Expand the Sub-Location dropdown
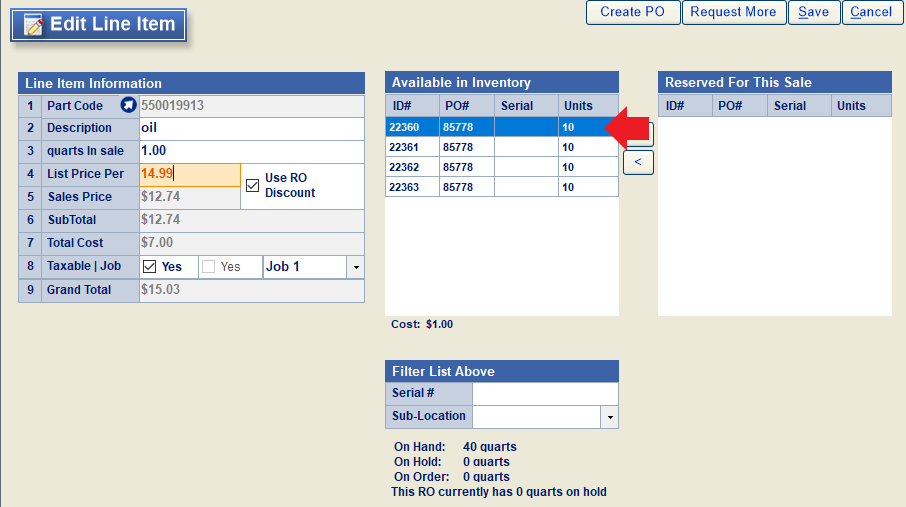This screenshot has width=906, height=507. click(x=609, y=416)
